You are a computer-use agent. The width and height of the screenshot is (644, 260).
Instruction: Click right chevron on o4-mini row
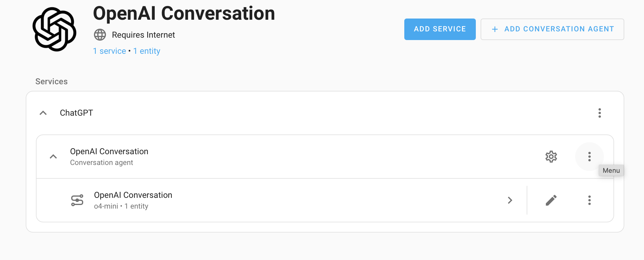tap(510, 200)
